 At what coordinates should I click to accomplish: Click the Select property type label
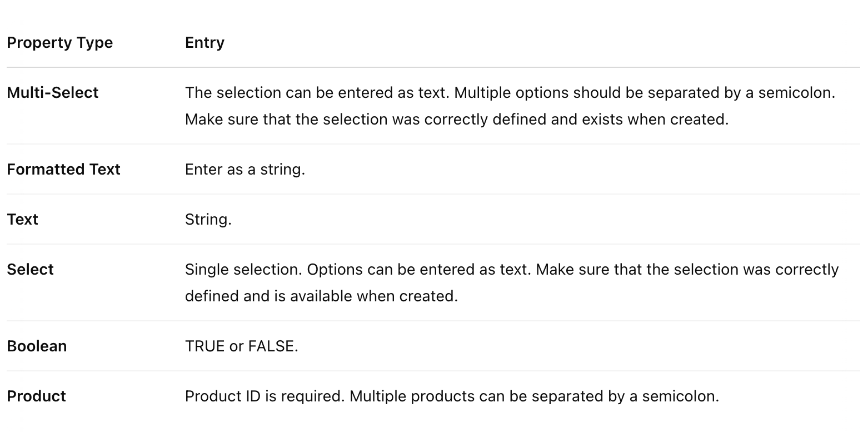tap(30, 269)
